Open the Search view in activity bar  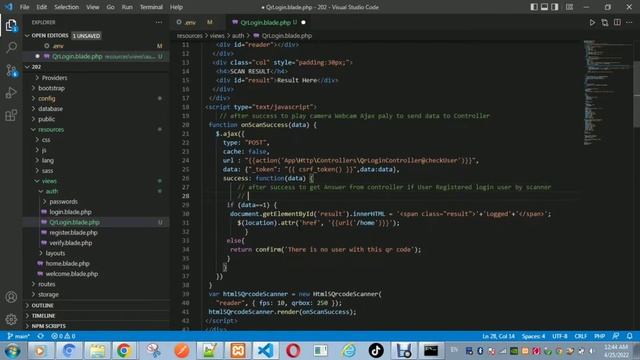point(11,47)
